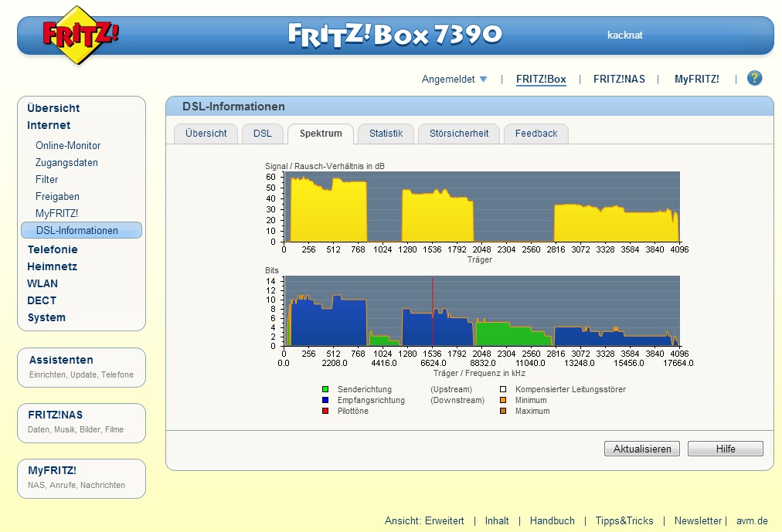Click the Hilfe button
Image resolution: width=782 pixels, height=532 pixels.
pyautogui.click(x=725, y=449)
